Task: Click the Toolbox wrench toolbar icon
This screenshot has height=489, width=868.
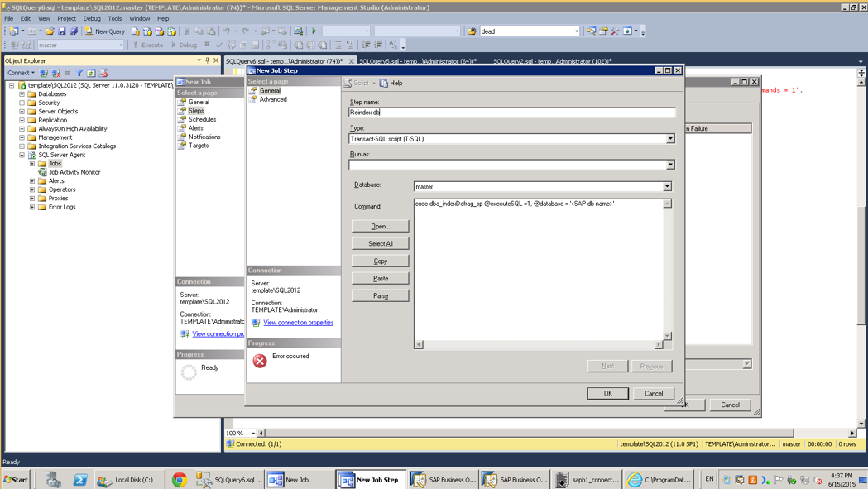Action: 615,31
